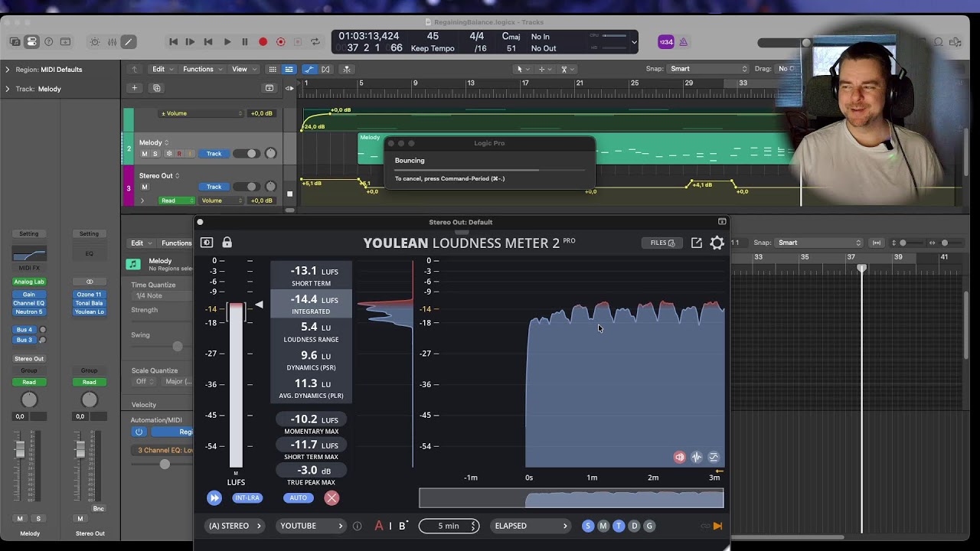Add a new track with plus button
Image resolution: width=980 pixels, height=551 pixels.
tap(134, 88)
